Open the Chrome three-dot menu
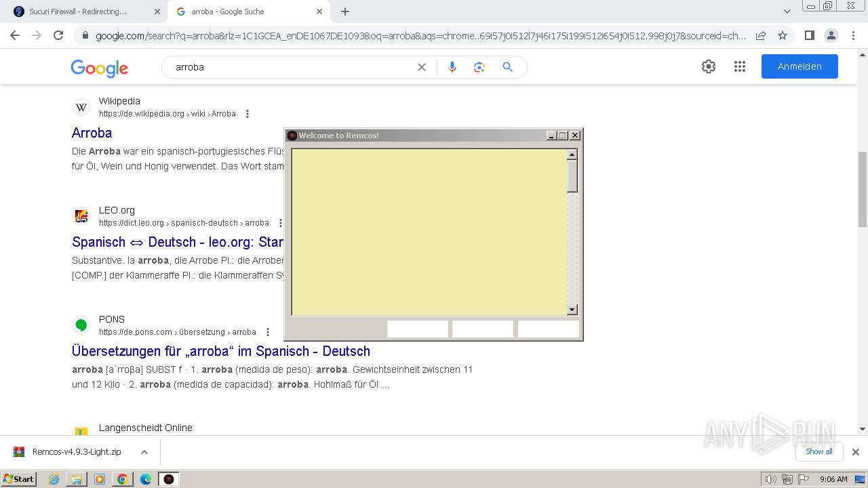This screenshot has width=868, height=488. (852, 35)
